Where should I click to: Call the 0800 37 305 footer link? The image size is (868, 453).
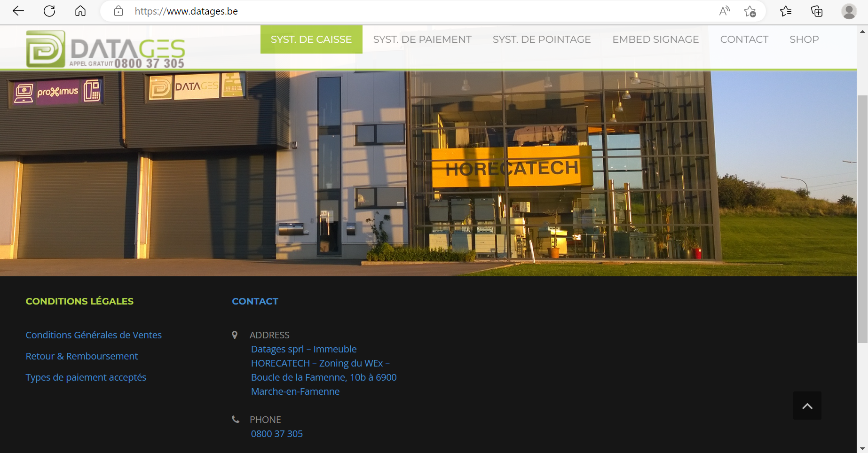click(x=277, y=434)
